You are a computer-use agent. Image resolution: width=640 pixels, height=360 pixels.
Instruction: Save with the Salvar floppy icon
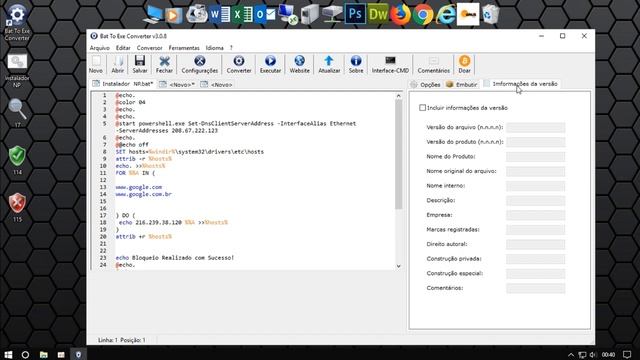[x=140, y=64]
